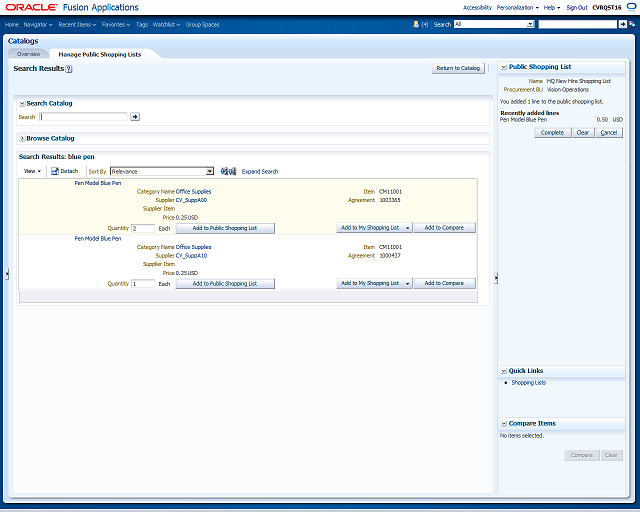Open first Pen Model Blue Pen item link
Viewport: 640px width, 512px height.
pos(98,183)
